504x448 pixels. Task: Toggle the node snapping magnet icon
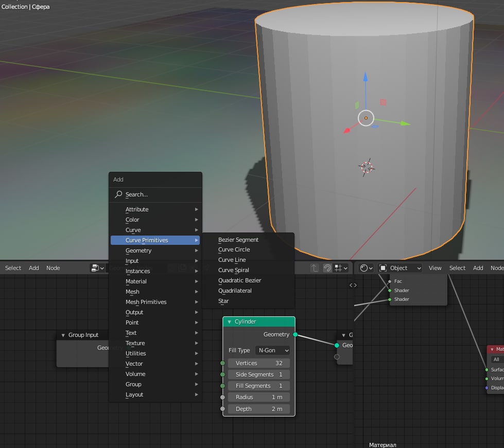tap(327, 268)
